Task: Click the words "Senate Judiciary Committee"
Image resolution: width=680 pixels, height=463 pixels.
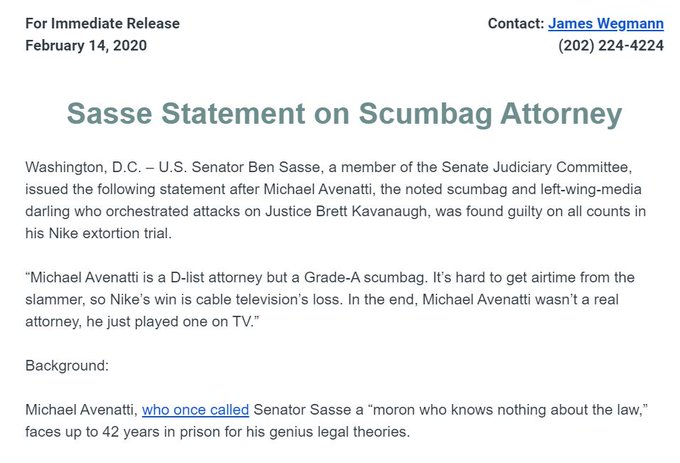Action: [536, 167]
